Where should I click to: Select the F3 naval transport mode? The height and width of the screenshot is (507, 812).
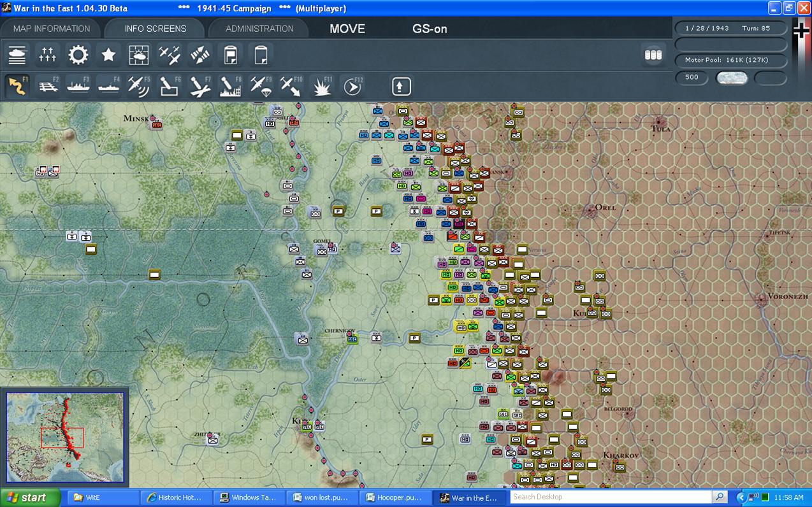78,86
